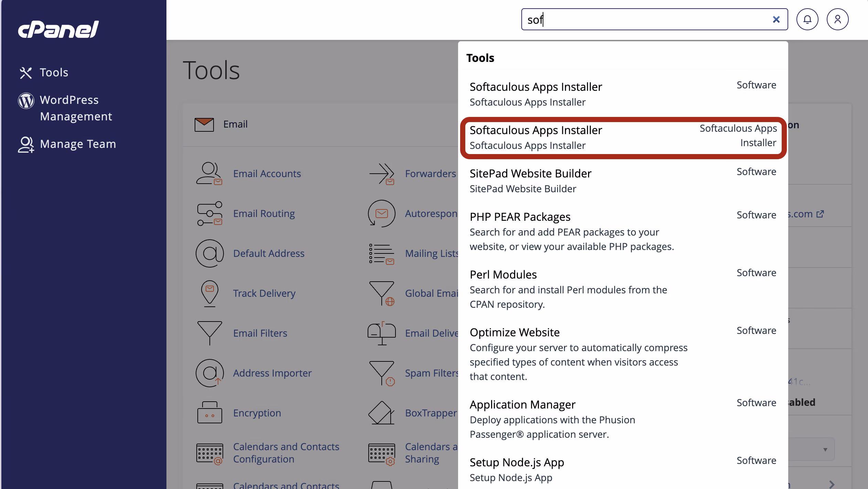Click the Email Filters funnel icon
The height and width of the screenshot is (489, 868).
[x=209, y=333]
